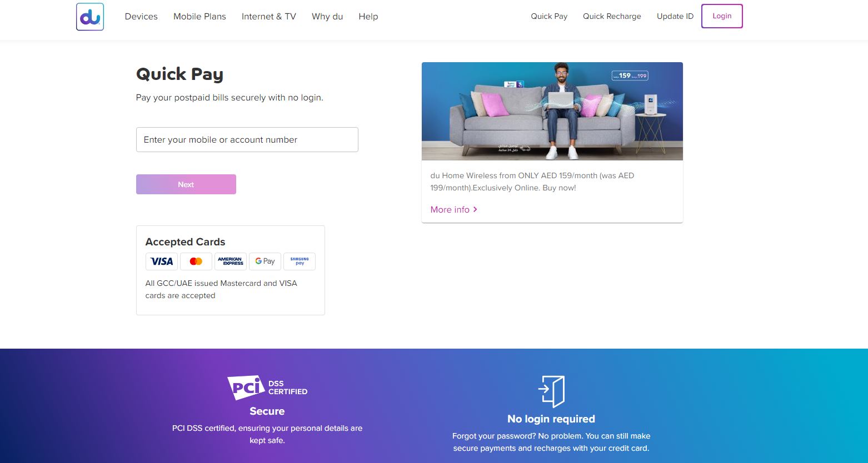Click the du logo icon
The width and height of the screenshot is (868, 463).
tap(90, 17)
